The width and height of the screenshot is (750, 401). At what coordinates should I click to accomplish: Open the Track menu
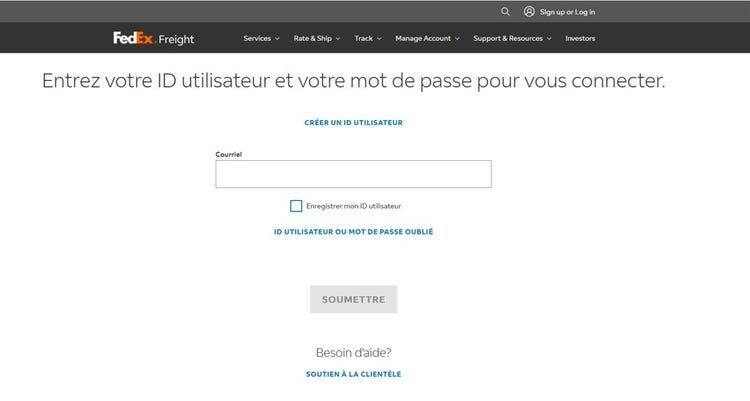coord(364,38)
